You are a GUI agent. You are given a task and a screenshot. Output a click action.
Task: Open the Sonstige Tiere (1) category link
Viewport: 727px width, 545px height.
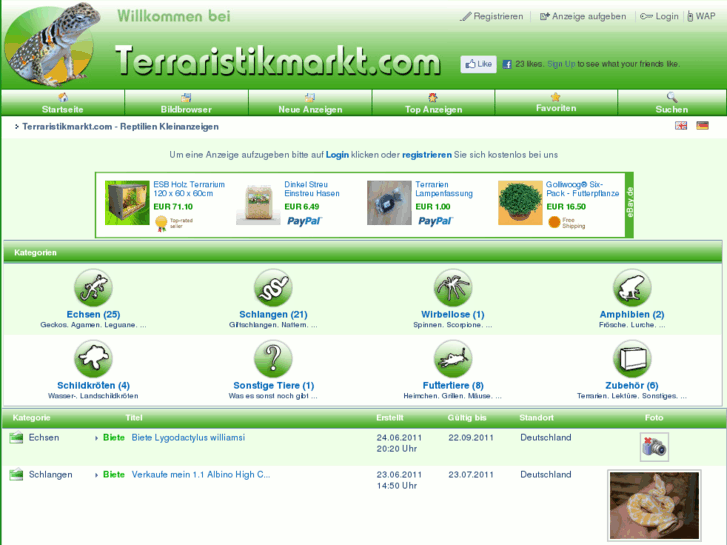[x=274, y=385]
